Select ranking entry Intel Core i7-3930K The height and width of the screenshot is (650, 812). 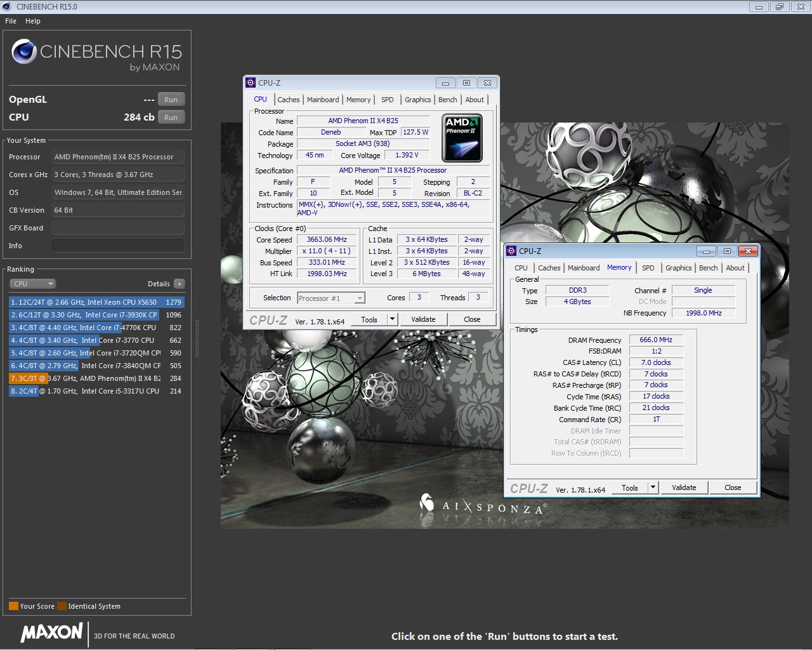pos(96,315)
